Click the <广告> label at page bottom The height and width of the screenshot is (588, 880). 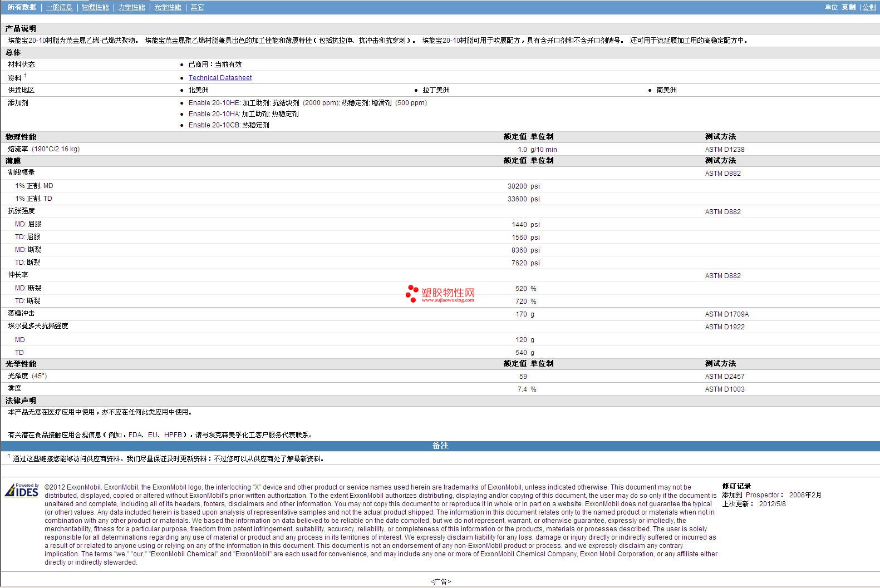click(440, 581)
